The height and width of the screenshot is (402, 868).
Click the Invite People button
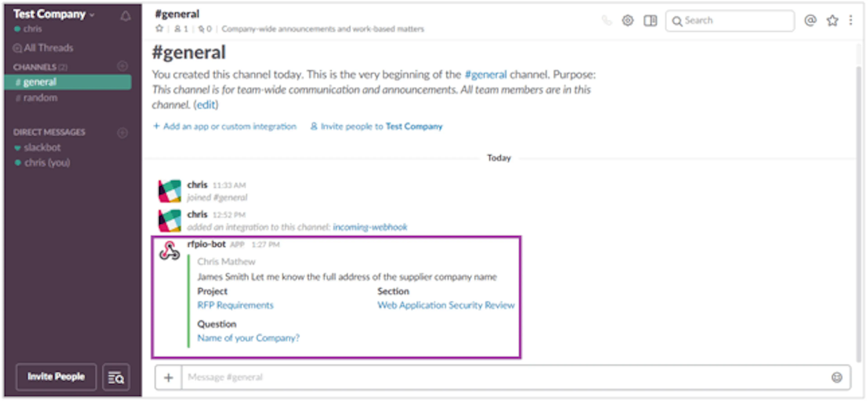pos(56,377)
